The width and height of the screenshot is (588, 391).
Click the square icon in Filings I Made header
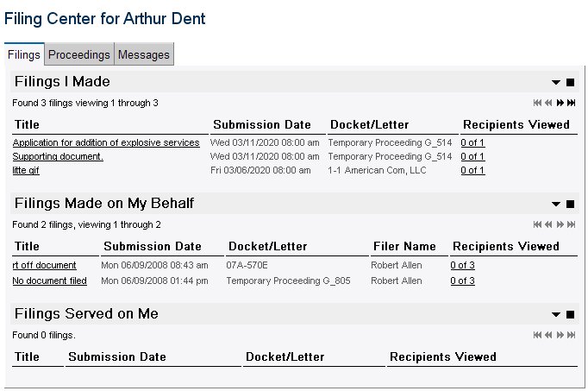[x=571, y=82]
